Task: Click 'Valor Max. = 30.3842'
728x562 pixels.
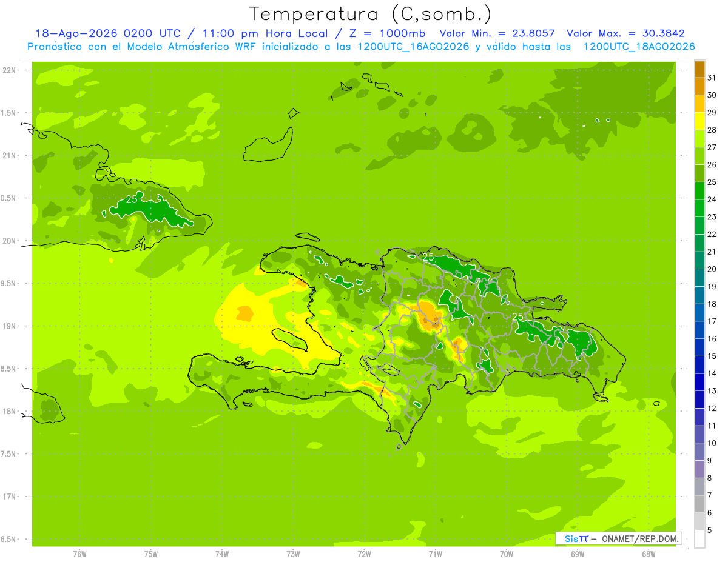Action: point(625,33)
